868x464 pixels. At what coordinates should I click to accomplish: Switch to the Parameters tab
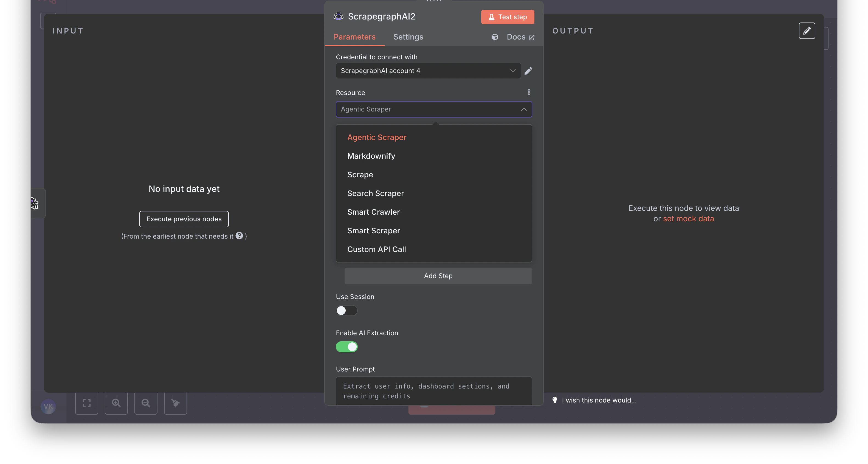click(354, 37)
